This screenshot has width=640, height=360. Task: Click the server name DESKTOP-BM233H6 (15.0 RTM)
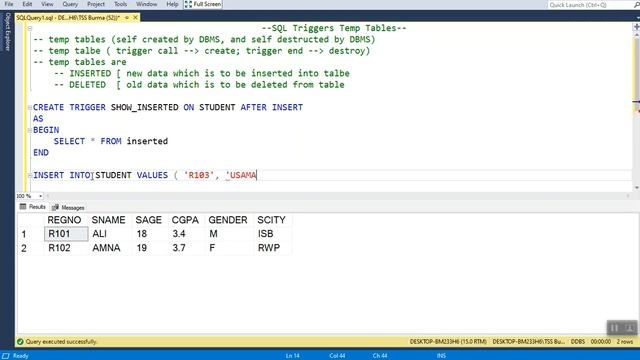[448, 342]
